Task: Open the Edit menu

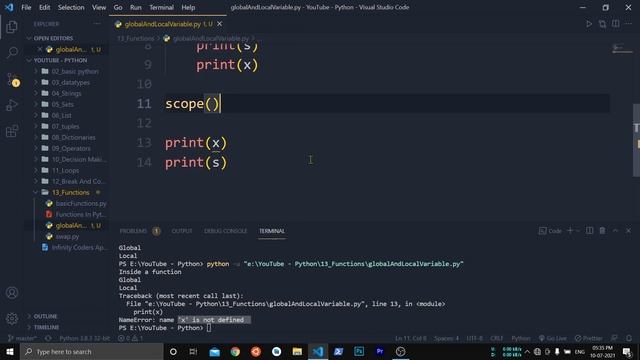Action: click(x=44, y=7)
